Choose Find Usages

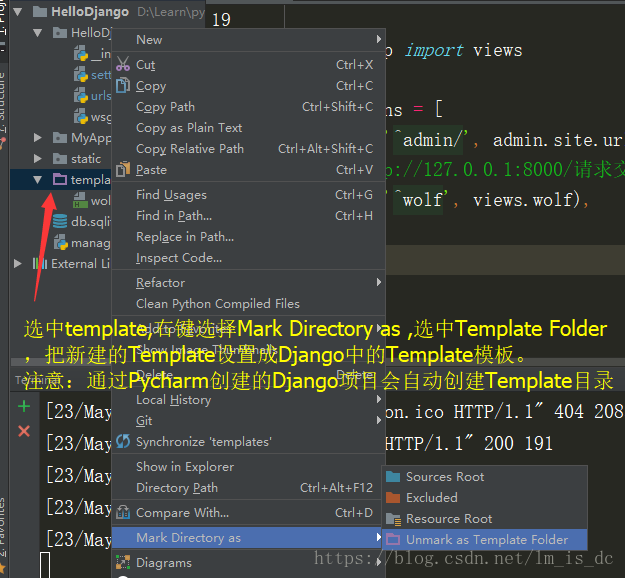pyautogui.click(x=248, y=195)
